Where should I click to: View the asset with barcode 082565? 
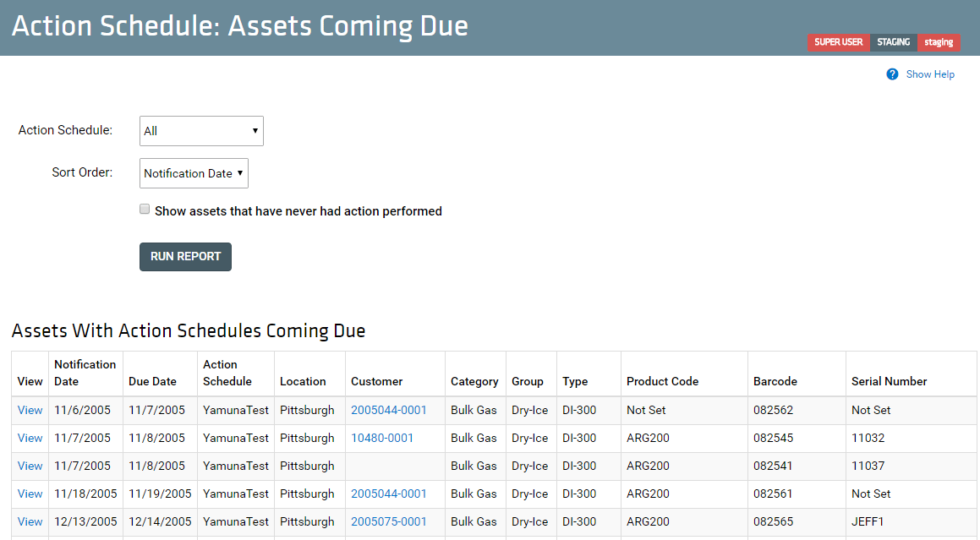coord(30,521)
